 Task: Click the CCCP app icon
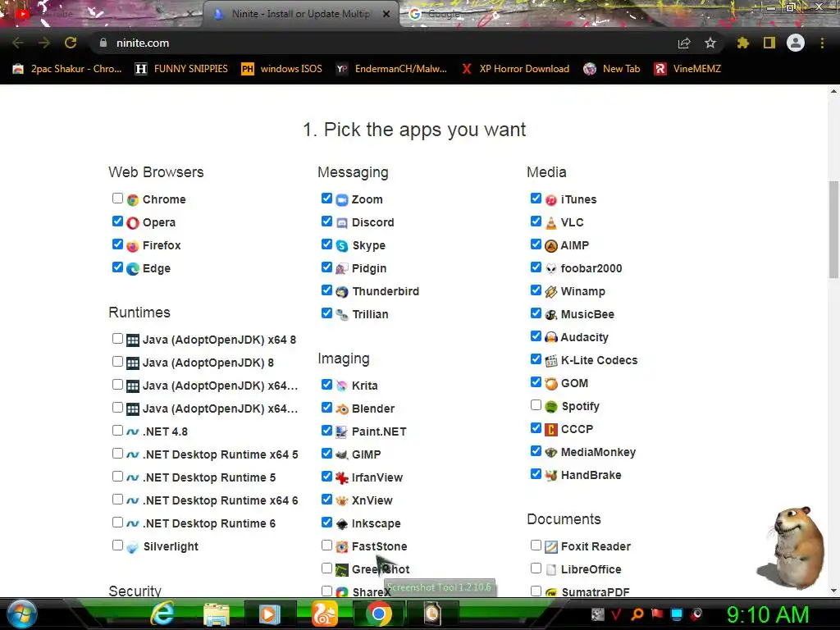(550, 430)
